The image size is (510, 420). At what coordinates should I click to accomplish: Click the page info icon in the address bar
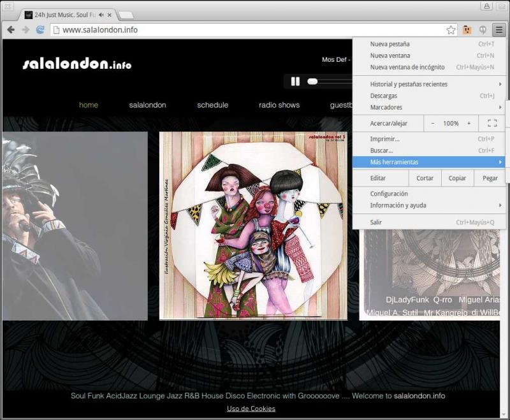point(56,30)
